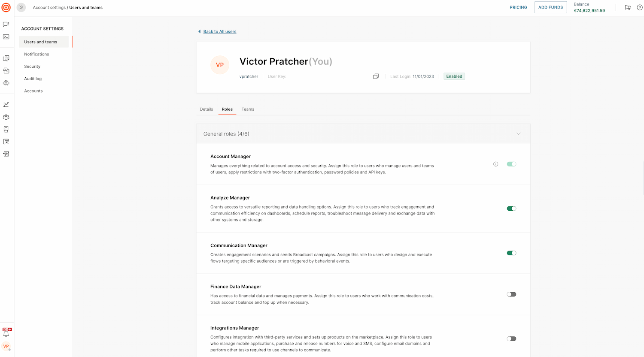
Task: Click the help question mark icon
Action: click(639, 8)
